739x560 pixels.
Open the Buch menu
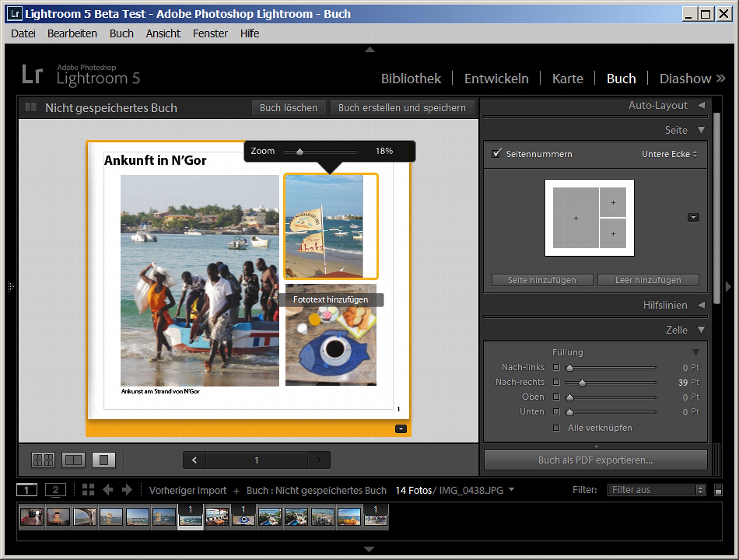coord(121,34)
